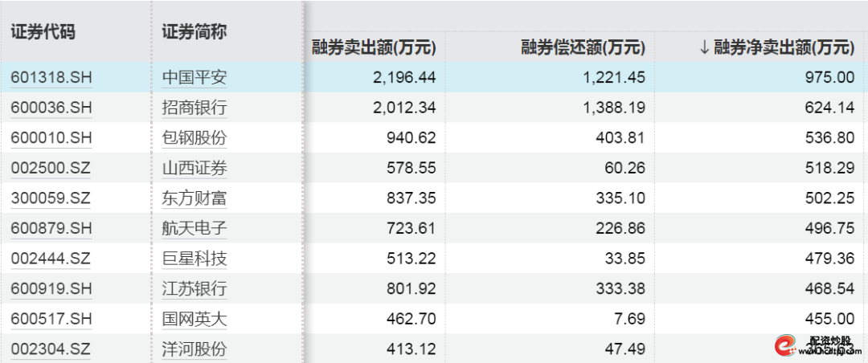Select repayment value 1,388.19
The image size is (868, 363).
pos(614,108)
